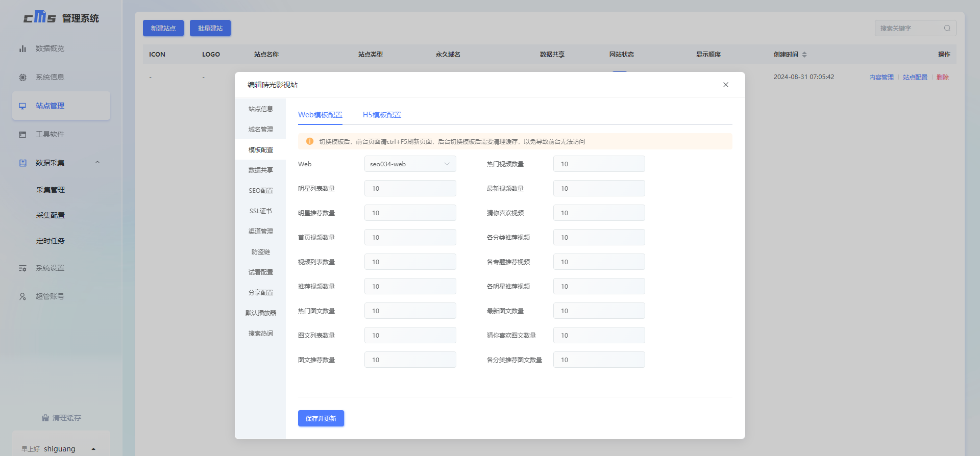Select 站点信息 in dialog menu
Screen dimensions: 980x456
point(260,109)
